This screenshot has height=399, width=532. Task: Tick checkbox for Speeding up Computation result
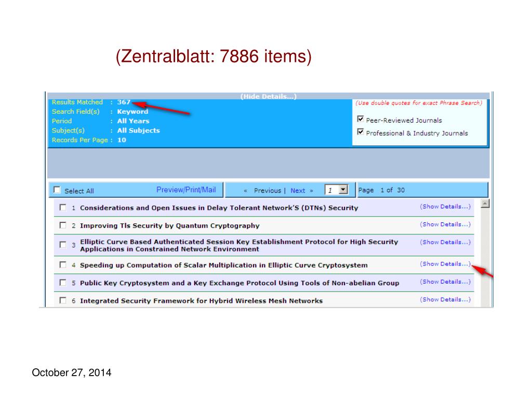pyautogui.click(x=63, y=264)
